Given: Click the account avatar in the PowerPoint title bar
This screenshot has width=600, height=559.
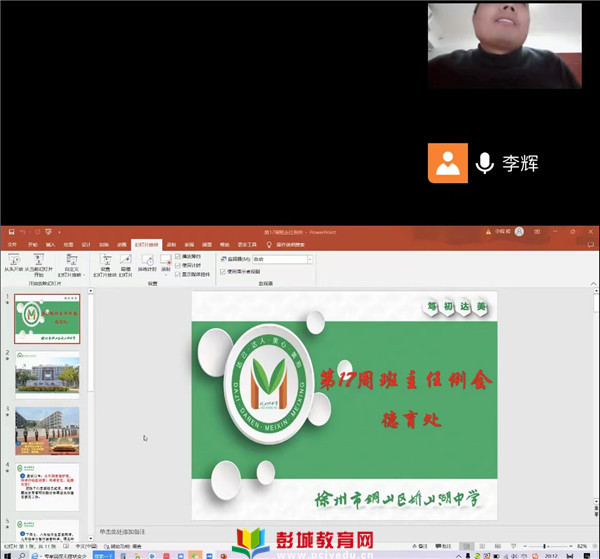Looking at the screenshot, I should click(519, 231).
